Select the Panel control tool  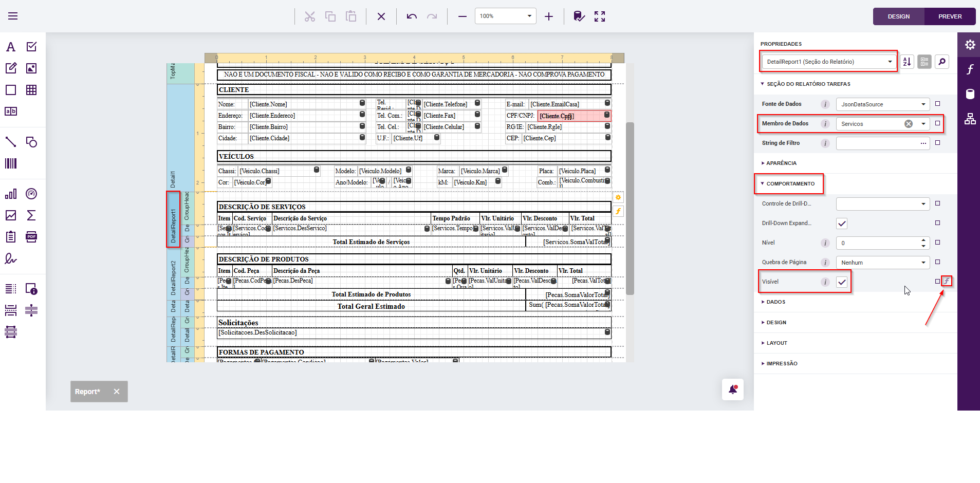click(x=11, y=90)
